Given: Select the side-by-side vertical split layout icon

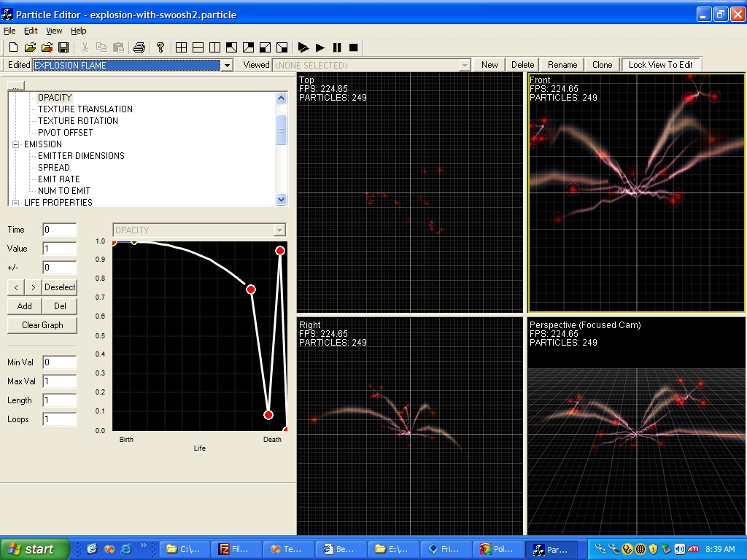Looking at the screenshot, I should point(215,47).
